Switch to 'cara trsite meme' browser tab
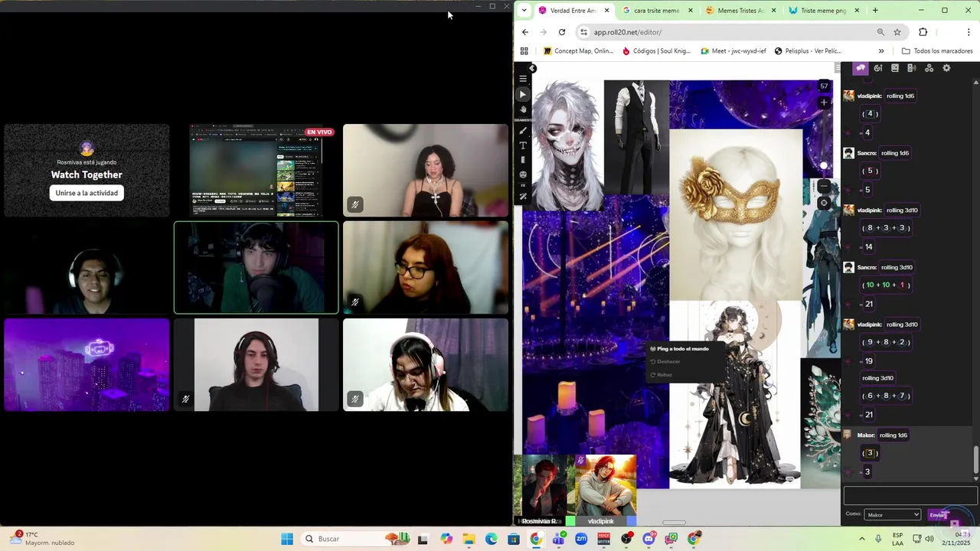The width and height of the screenshot is (980, 551). [x=656, y=11]
